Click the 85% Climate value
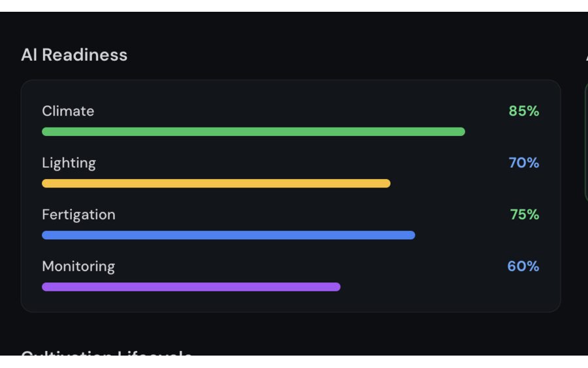 tap(524, 111)
